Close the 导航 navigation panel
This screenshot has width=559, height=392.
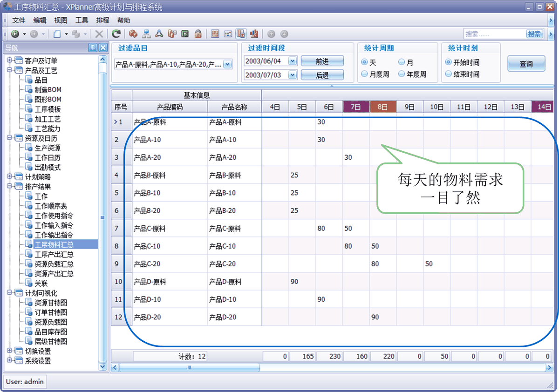point(103,47)
